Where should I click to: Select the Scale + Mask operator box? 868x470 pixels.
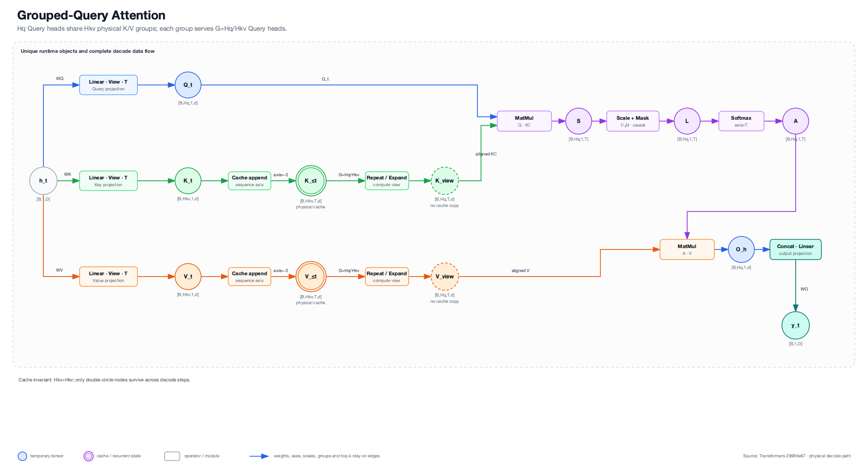point(633,121)
